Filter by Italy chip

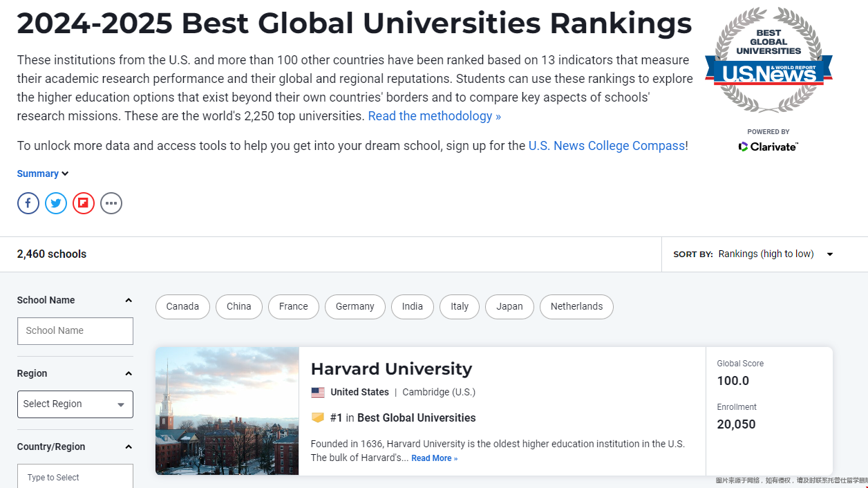click(x=460, y=307)
